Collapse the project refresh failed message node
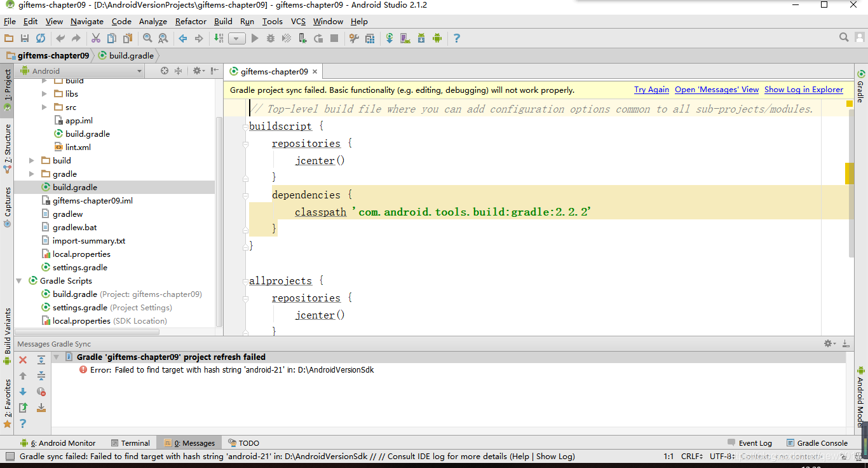Image resolution: width=868 pixels, height=468 pixels. click(56, 357)
